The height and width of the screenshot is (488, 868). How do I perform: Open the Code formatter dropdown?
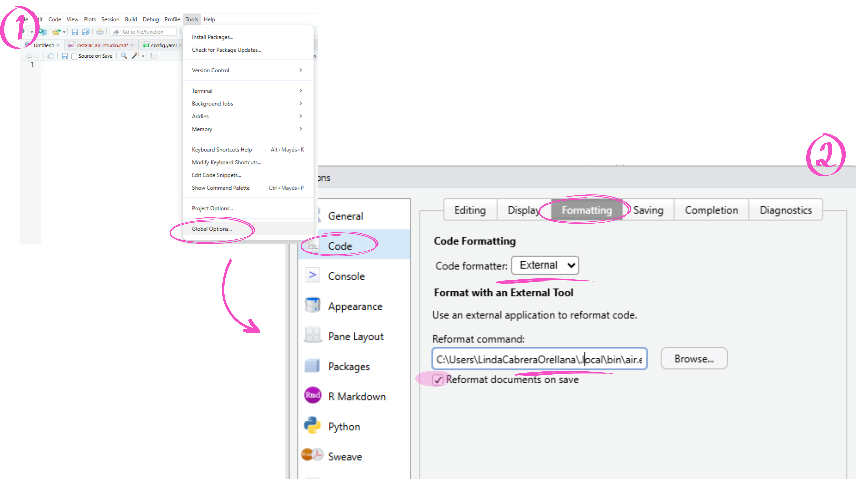pos(545,265)
